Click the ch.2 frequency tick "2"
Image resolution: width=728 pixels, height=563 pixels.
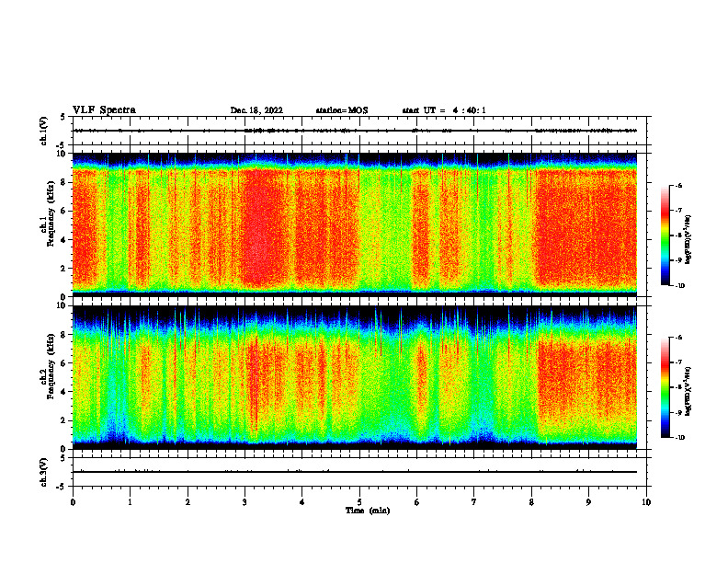pyautogui.click(x=63, y=420)
